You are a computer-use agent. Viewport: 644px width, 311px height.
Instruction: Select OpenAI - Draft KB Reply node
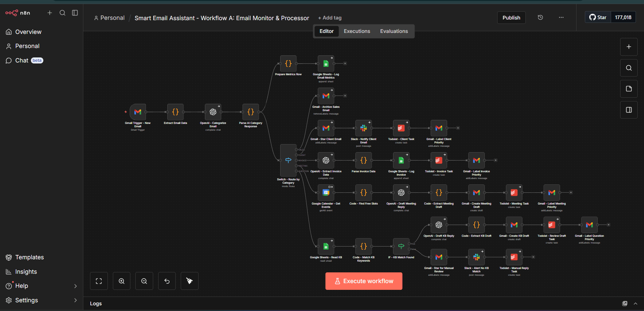coord(439,225)
